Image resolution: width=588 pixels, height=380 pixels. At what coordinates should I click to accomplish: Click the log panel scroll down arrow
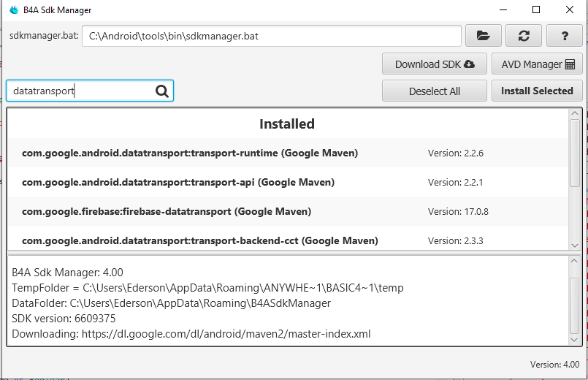(574, 340)
